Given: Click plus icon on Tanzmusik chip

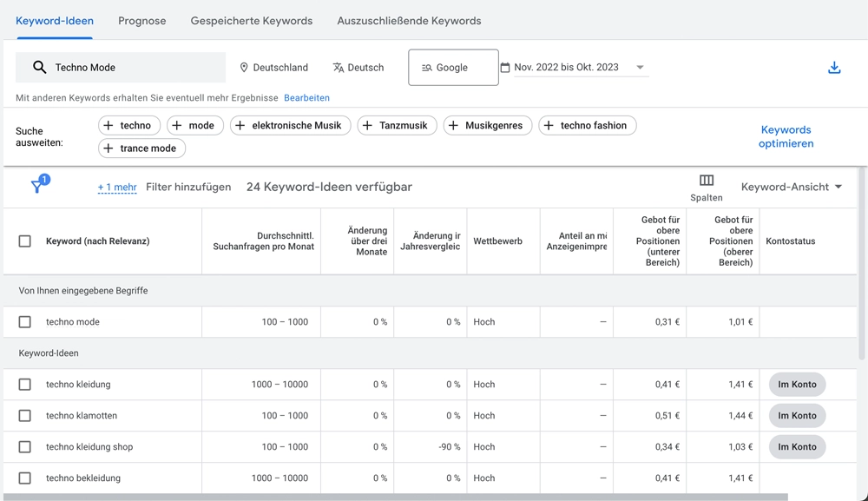Looking at the screenshot, I should [367, 126].
